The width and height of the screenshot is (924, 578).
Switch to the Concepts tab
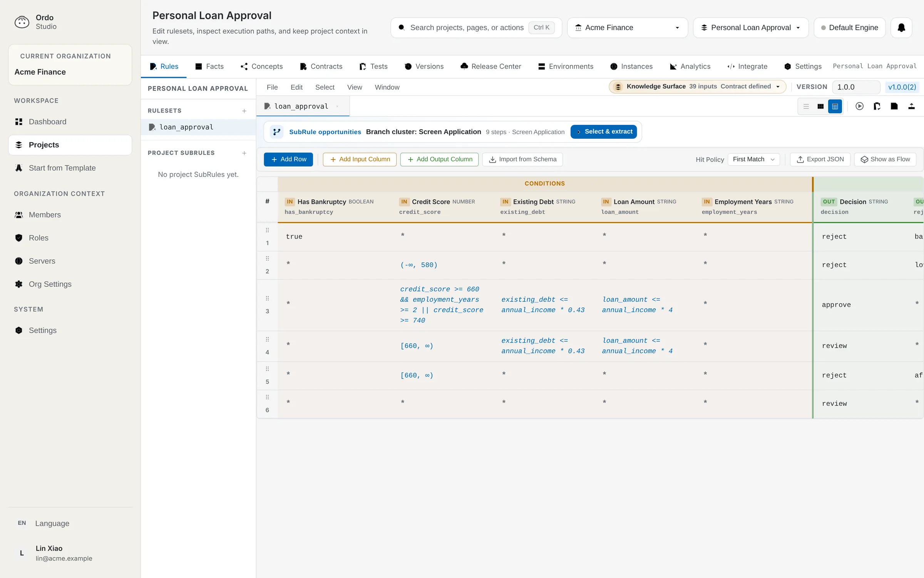(262, 67)
